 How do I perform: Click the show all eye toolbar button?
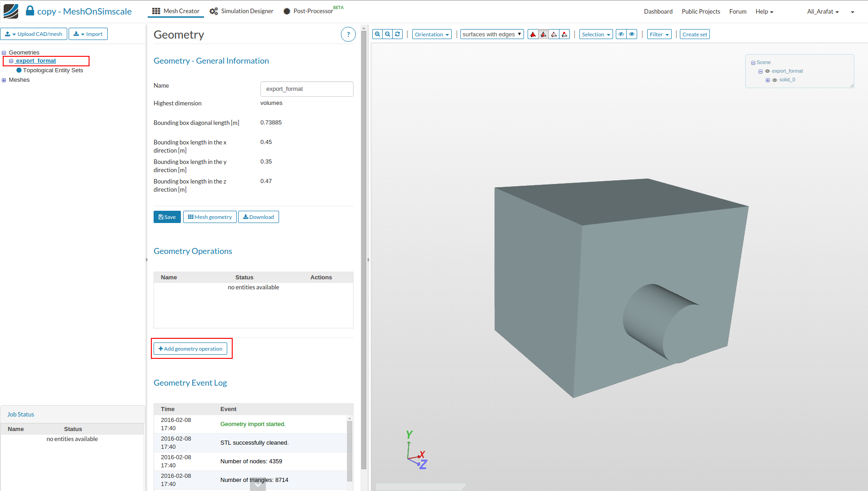(x=632, y=34)
